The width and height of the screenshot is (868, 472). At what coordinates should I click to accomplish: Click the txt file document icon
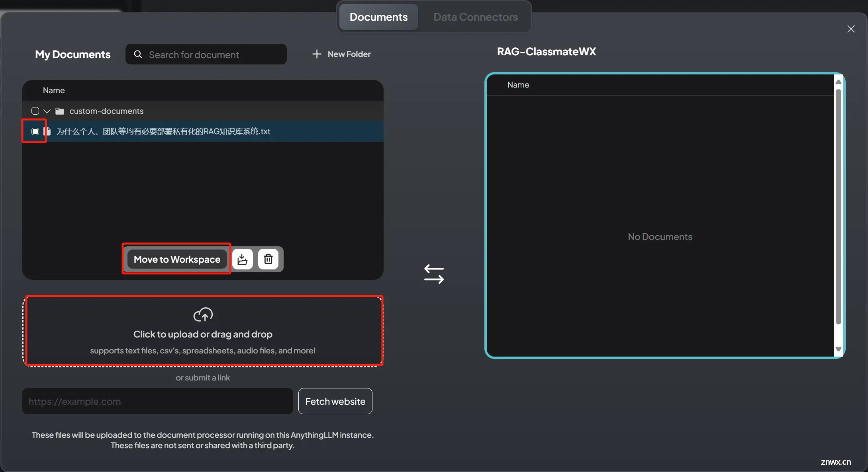[x=47, y=131]
